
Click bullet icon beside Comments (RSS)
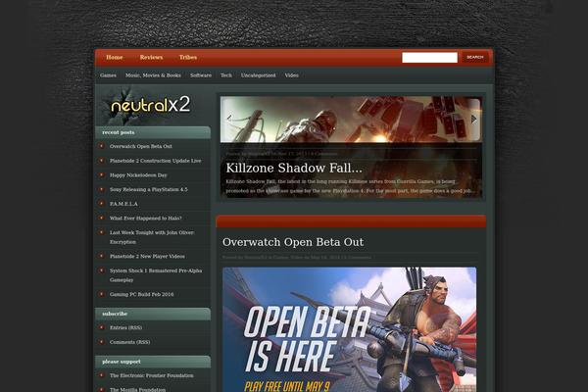pos(101,342)
